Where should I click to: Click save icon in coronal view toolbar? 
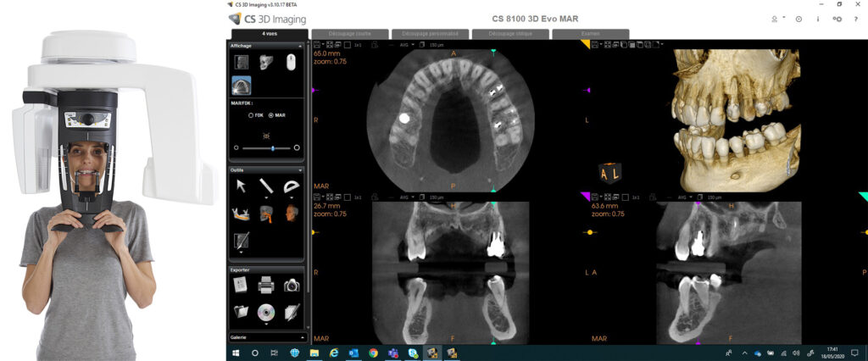(x=317, y=197)
